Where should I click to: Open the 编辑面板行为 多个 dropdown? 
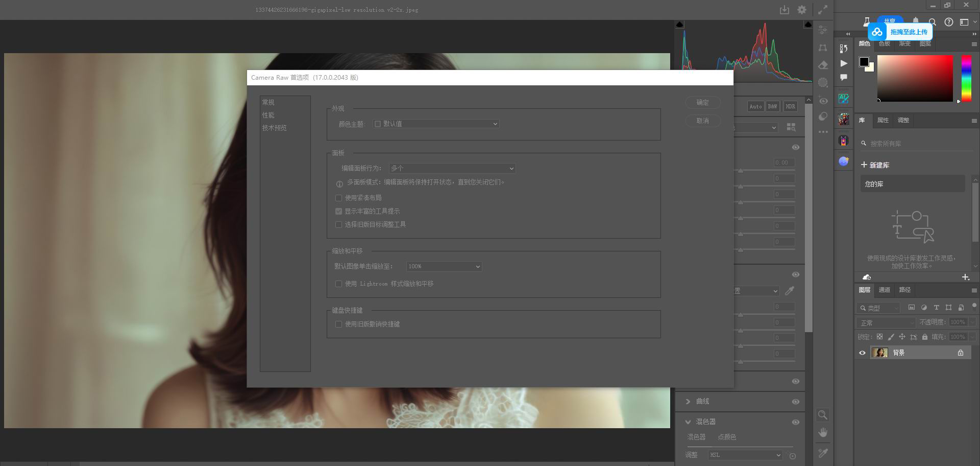coord(452,168)
